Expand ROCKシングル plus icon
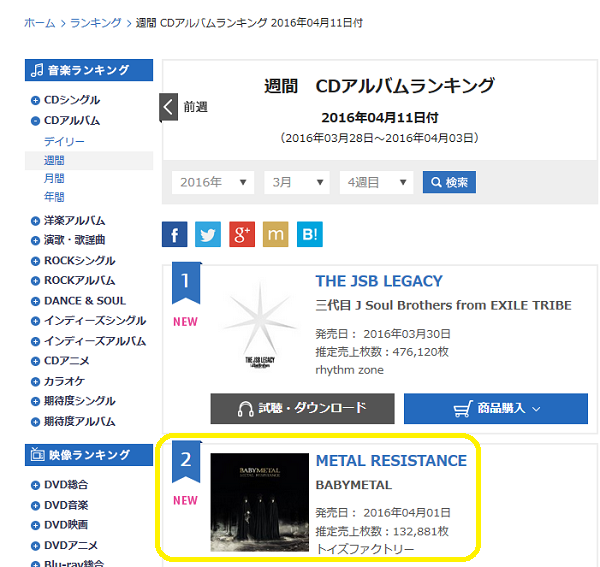600x567 pixels. point(35,261)
